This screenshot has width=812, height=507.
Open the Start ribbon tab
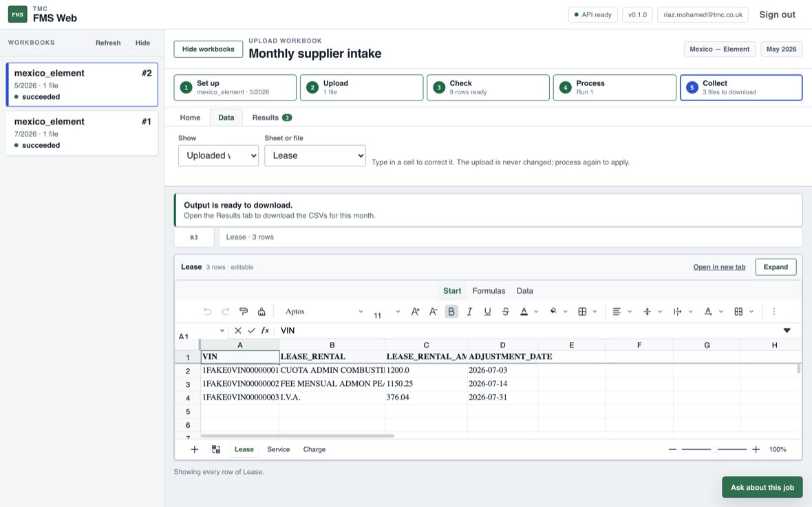(451, 291)
